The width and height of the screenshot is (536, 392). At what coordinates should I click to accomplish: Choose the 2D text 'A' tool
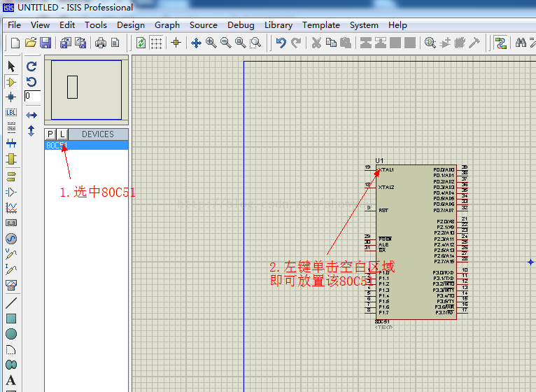pos(11,380)
